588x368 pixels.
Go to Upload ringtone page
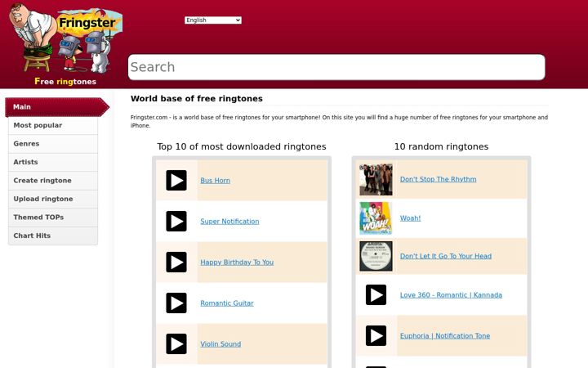53,199
